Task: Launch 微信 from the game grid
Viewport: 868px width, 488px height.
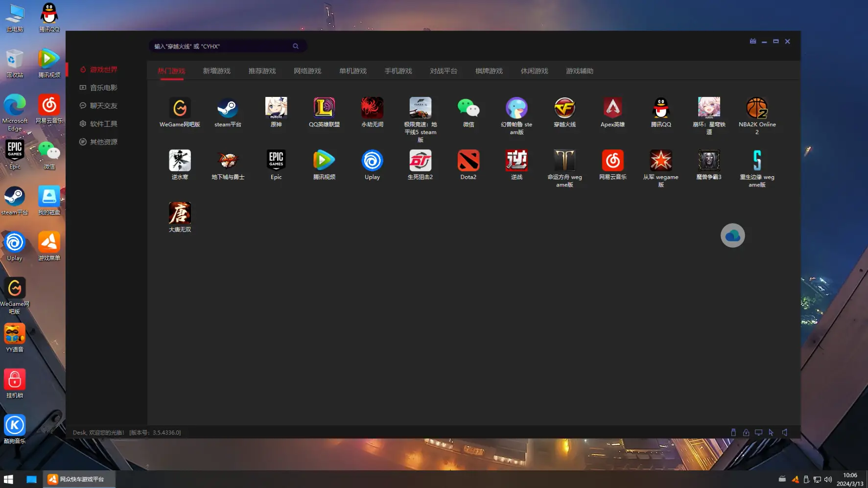Action: 469,112
